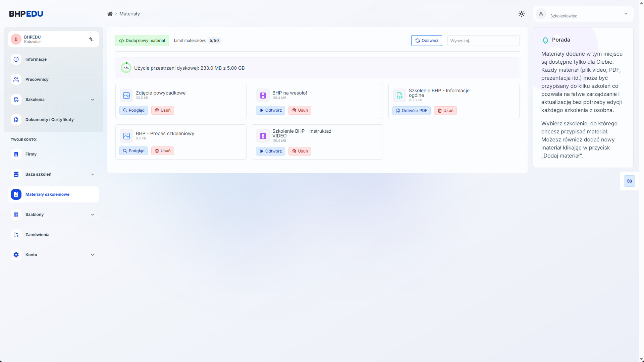Screen dimensions: 644x362
Task: Switch organization via BHPEDU arrows icon
Action: [x=91, y=39]
